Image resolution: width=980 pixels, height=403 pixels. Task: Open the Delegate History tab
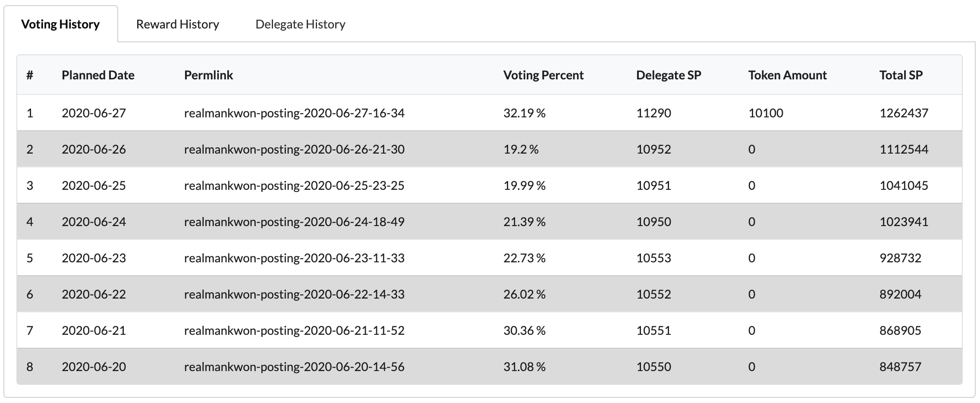[300, 24]
